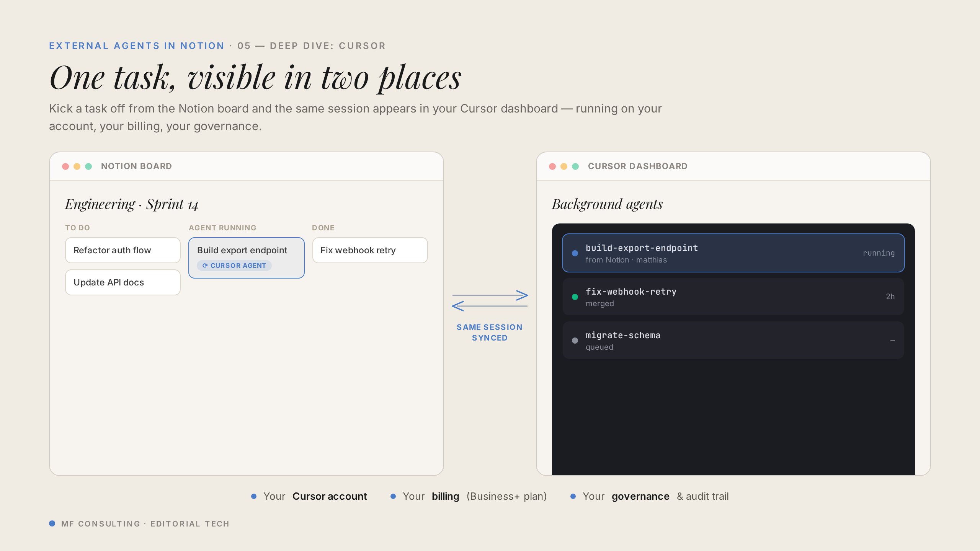Click the red close dot in Notion Board window
This screenshot has height=551, width=980.
pos(65,166)
